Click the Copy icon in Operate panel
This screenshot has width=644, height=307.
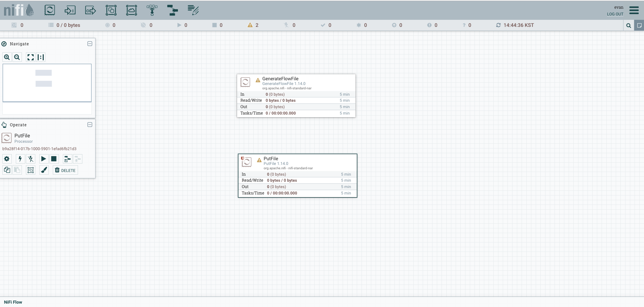(7, 170)
